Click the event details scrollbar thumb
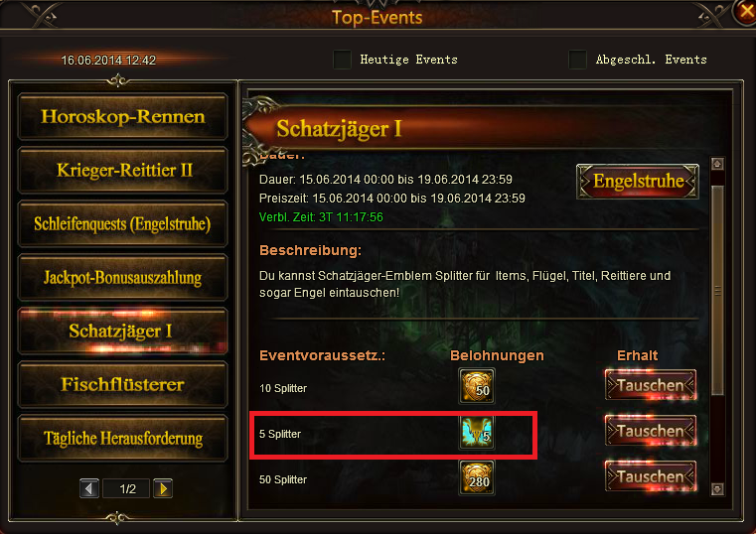The image size is (756, 534). 717,291
